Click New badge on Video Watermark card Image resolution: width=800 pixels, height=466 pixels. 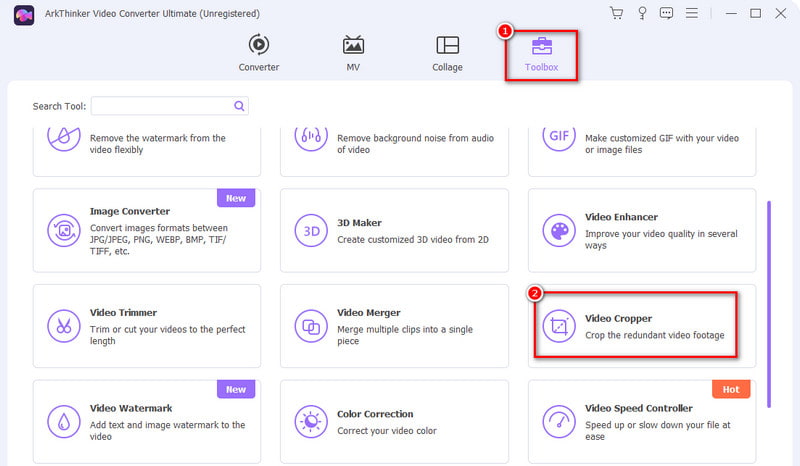point(236,389)
